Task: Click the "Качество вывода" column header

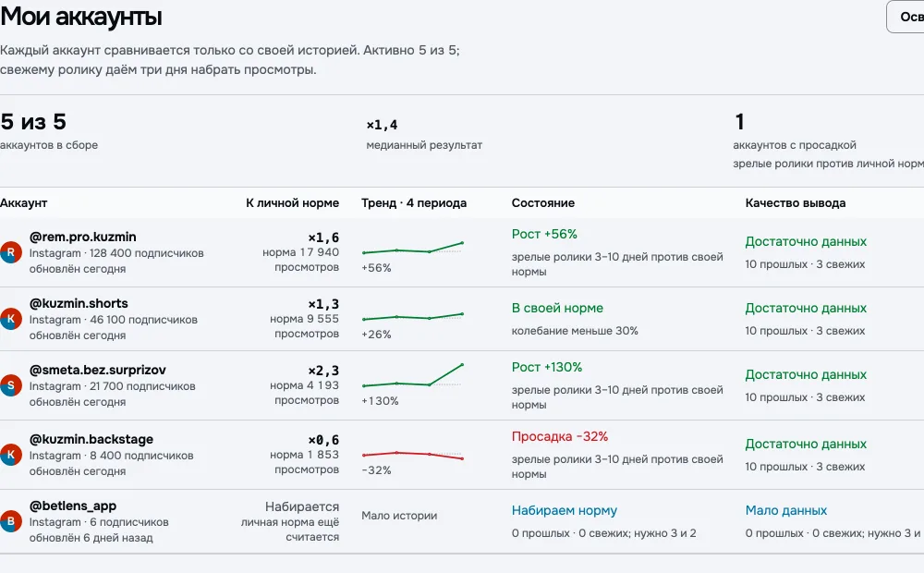Action: pos(795,202)
